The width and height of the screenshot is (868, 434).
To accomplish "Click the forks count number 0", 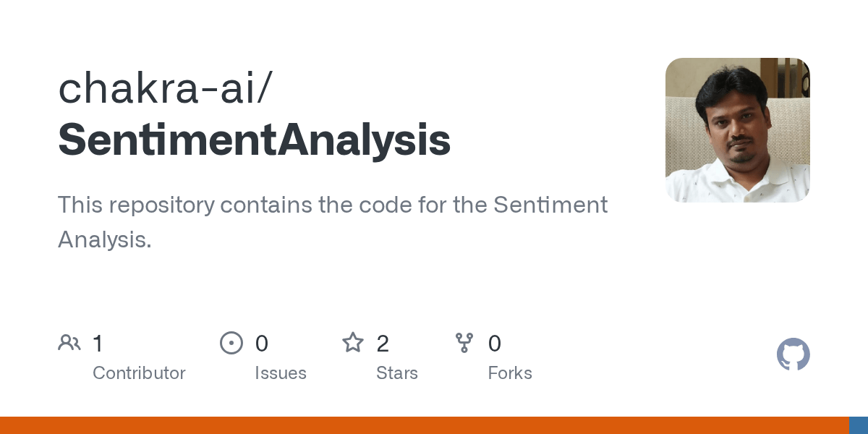I will pyautogui.click(x=495, y=344).
